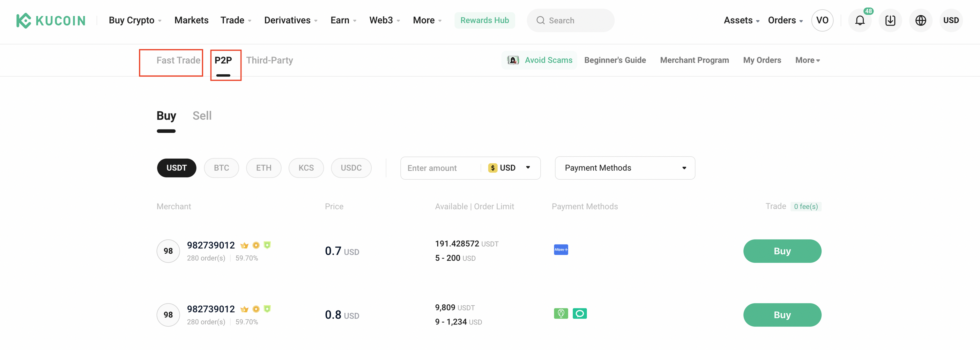980x350 pixels.
Task: Select the BTC coin filter
Action: pyautogui.click(x=221, y=168)
